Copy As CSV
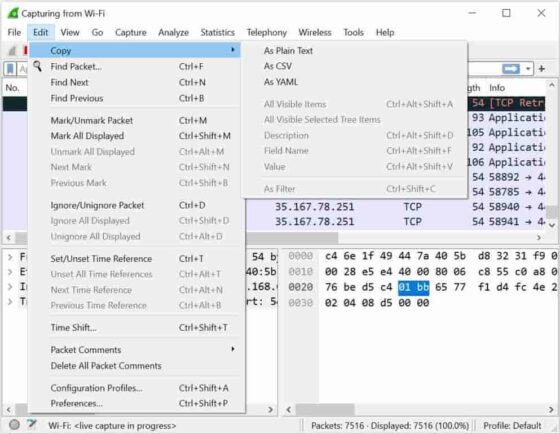Image resolution: width=560 pixels, height=434 pixels. (x=278, y=66)
